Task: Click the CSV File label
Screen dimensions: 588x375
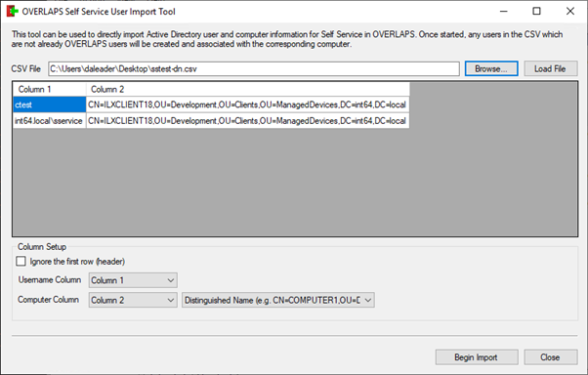Action: click(x=25, y=69)
